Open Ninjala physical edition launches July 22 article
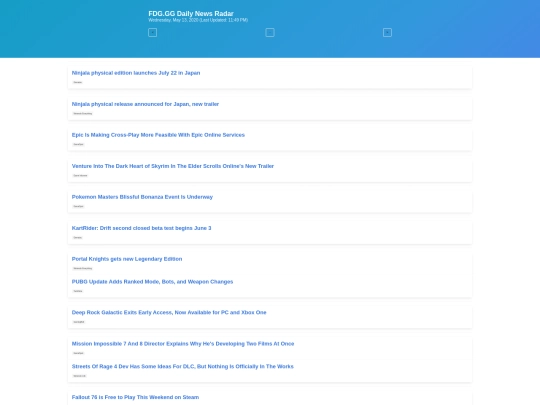 [x=136, y=73]
